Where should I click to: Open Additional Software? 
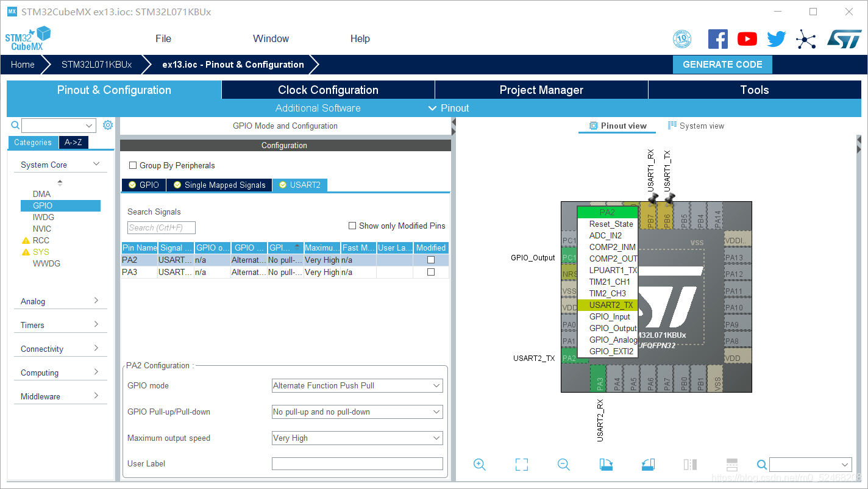tap(318, 108)
